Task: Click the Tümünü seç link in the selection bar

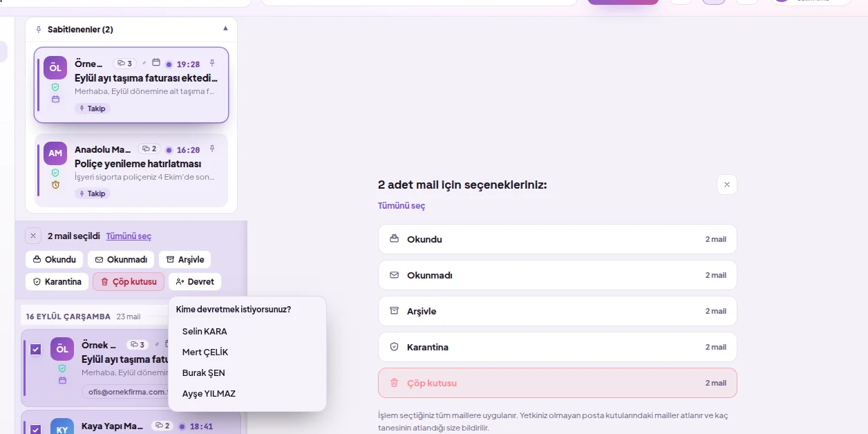Action: point(129,236)
